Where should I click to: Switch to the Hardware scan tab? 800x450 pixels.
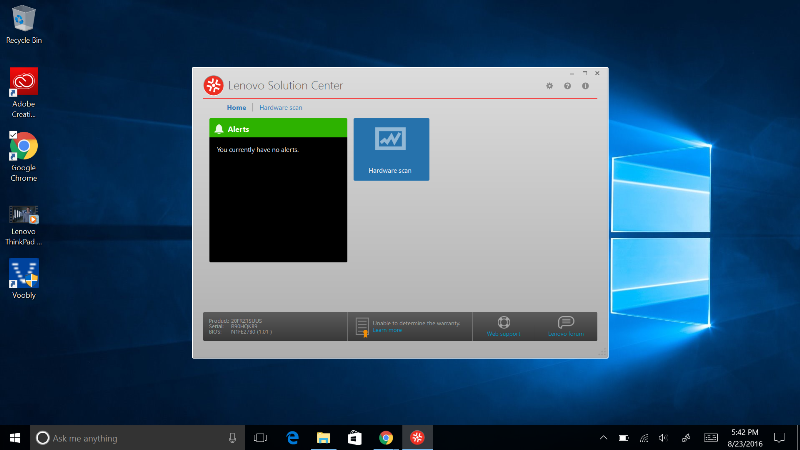(x=281, y=108)
